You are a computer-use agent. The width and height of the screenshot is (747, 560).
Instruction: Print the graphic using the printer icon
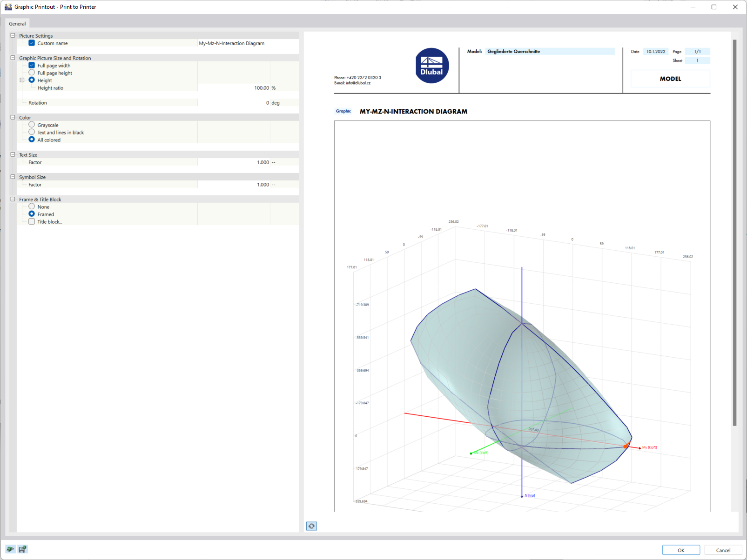[9, 549]
